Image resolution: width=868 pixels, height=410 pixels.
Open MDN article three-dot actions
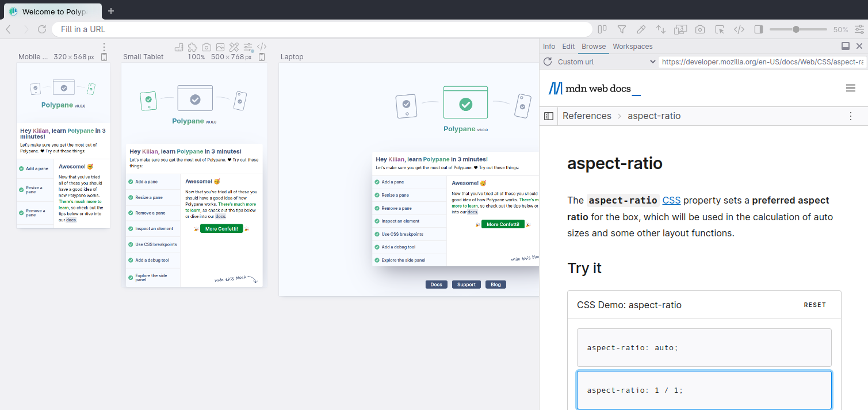point(851,116)
